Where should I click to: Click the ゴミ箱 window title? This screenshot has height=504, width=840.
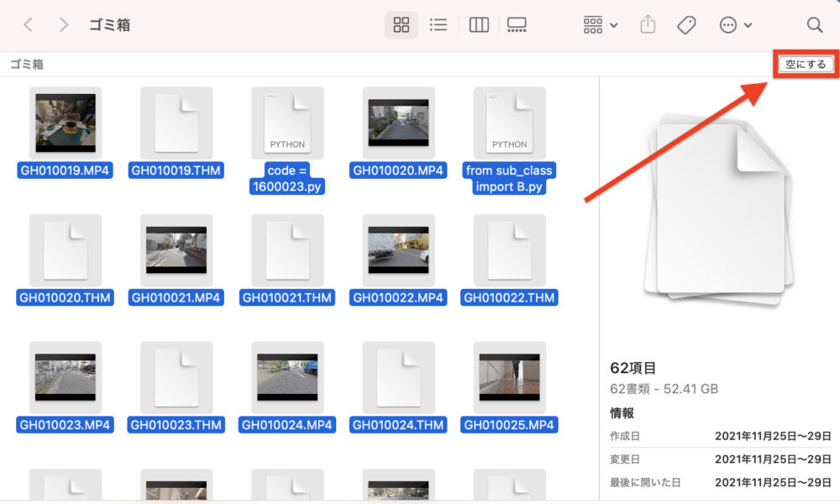[x=110, y=24]
